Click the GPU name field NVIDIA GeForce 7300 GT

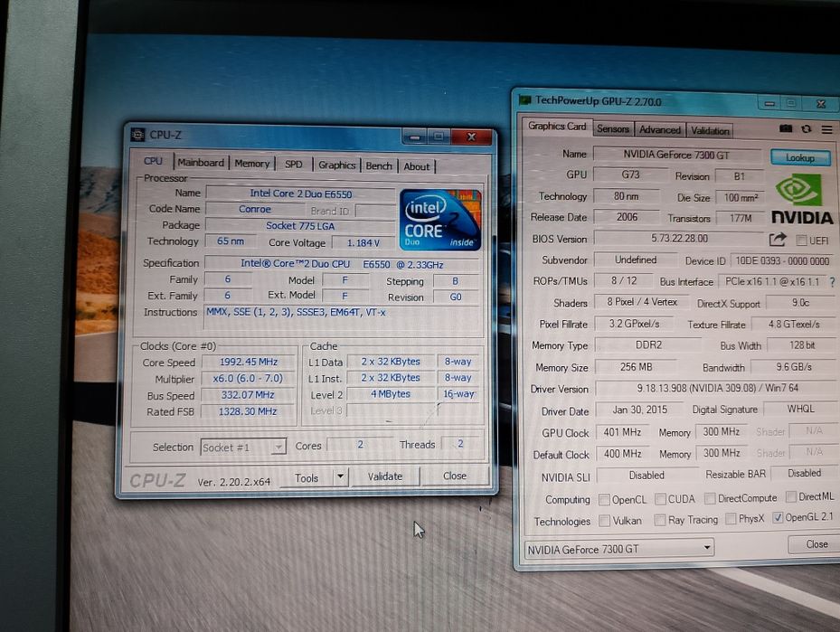point(676,155)
